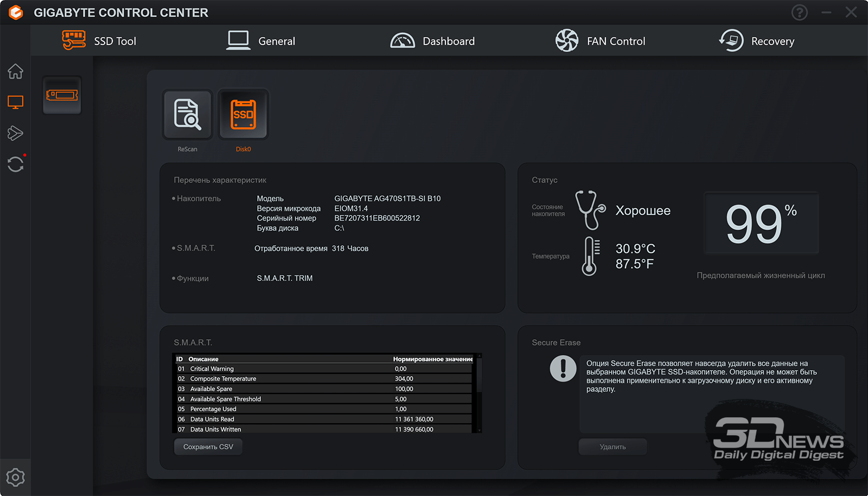Click the Нормированное значение column header

tap(433, 359)
